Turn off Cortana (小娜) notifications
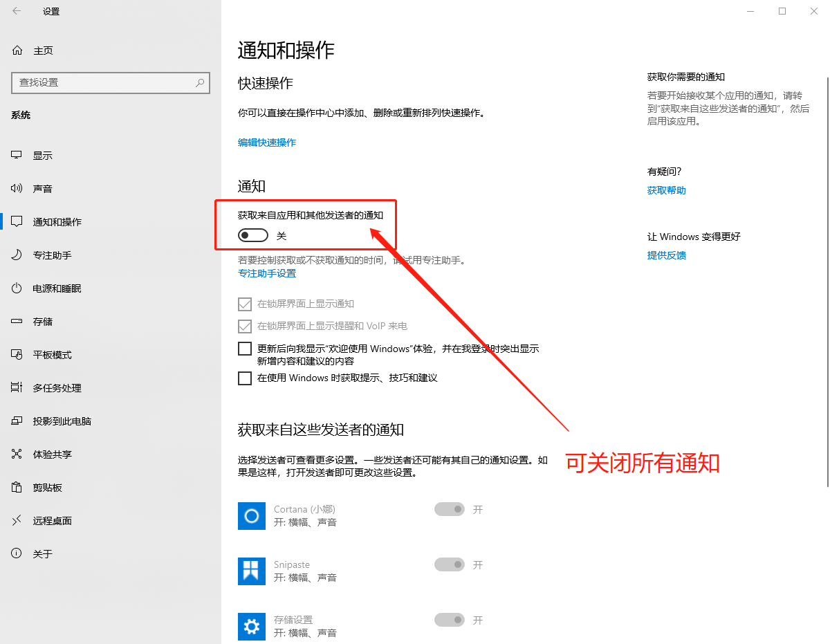This screenshot has width=830, height=644. 450,509
